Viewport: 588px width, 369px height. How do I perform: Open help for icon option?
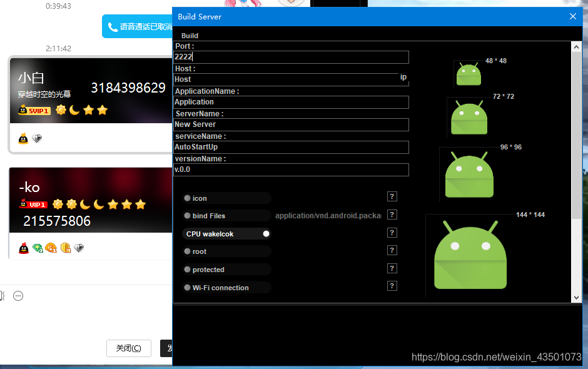(x=392, y=196)
